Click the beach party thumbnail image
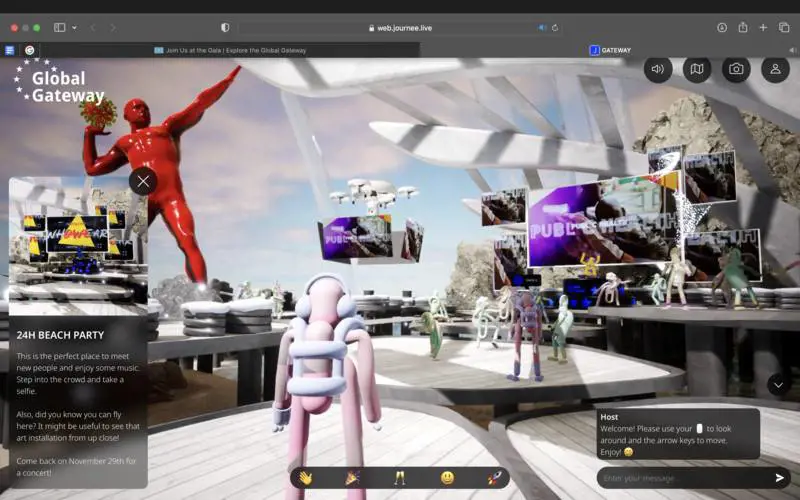The height and width of the screenshot is (500, 800). [x=78, y=245]
